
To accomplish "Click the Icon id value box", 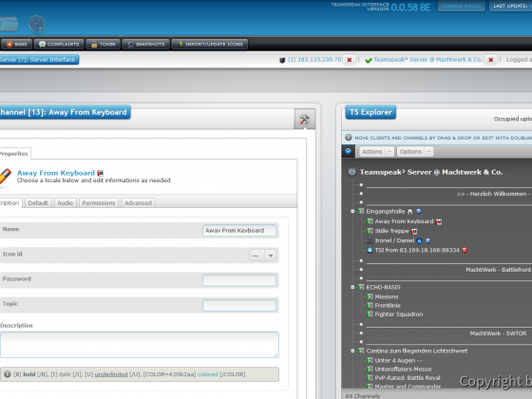I will (x=257, y=256).
